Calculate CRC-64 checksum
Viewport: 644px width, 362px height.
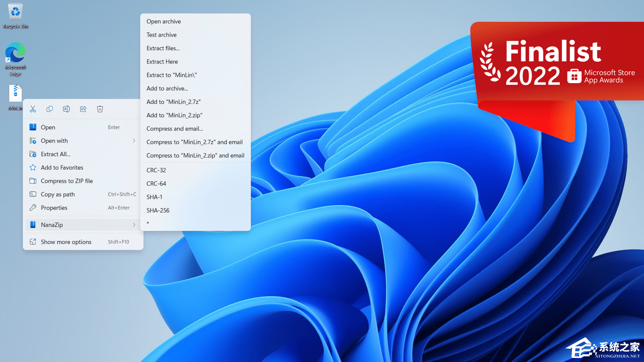click(195, 184)
